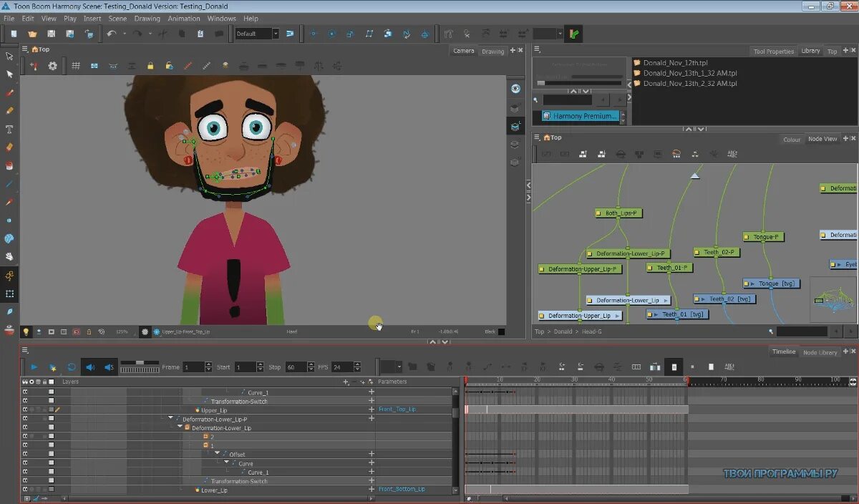
Task: Select the Teeth_02-P node in Node View
Action: tap(717, 252)
